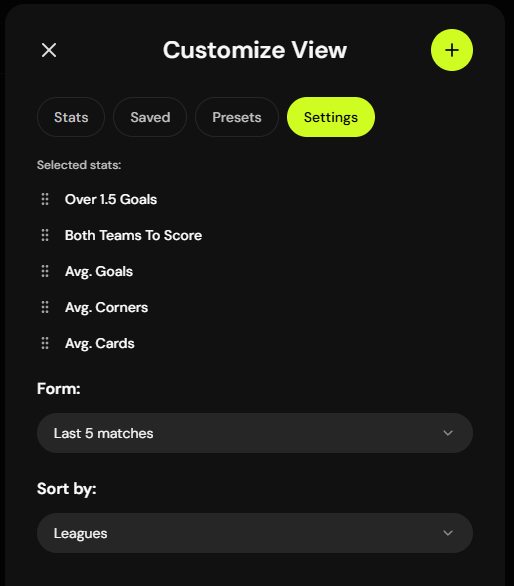Go to the Presets tab
Screen dimensions: 514x586
237,117
